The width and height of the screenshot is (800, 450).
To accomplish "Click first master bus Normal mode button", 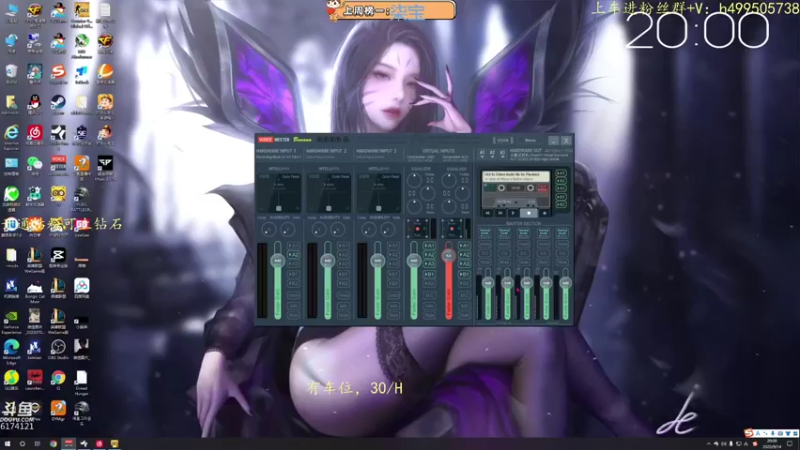I will [485, 232].
